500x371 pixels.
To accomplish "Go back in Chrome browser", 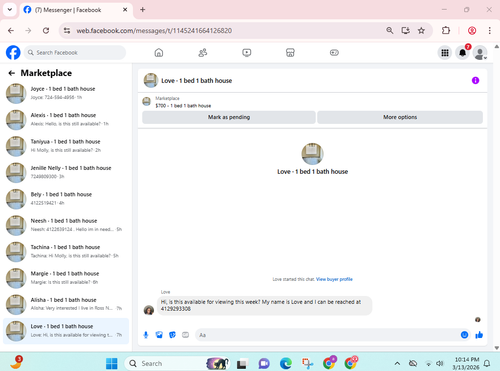I will pos(11,31).
